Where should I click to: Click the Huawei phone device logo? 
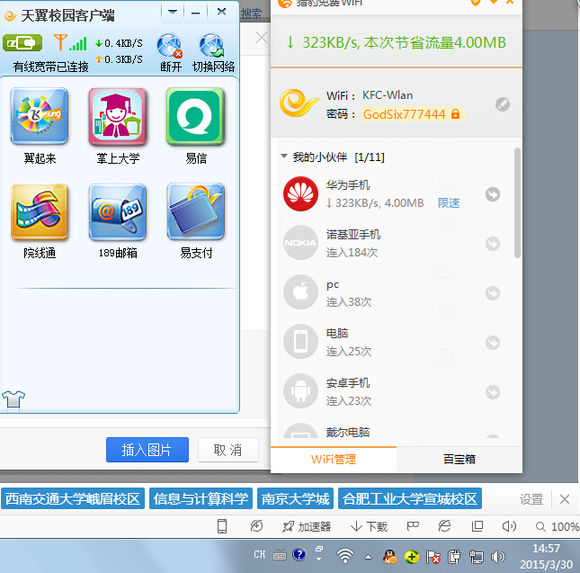point(300,194)
